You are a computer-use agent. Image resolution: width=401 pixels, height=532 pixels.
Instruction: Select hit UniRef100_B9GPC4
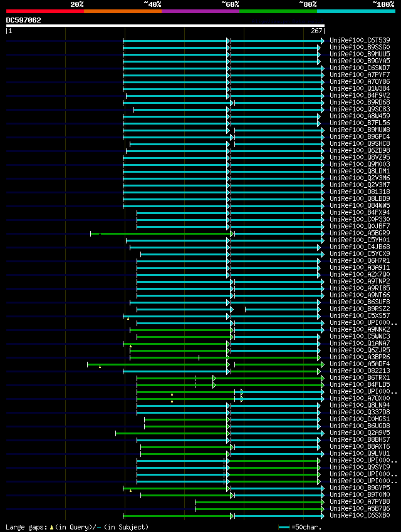click(x=360, y=136)
